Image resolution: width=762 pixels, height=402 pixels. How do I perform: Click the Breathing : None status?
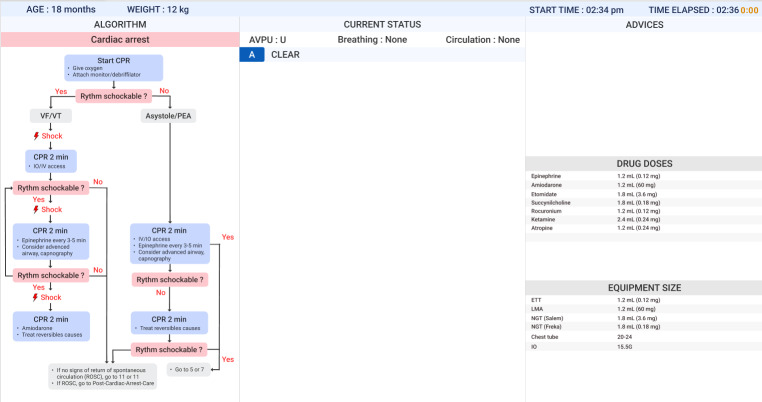tap(372, 40)
